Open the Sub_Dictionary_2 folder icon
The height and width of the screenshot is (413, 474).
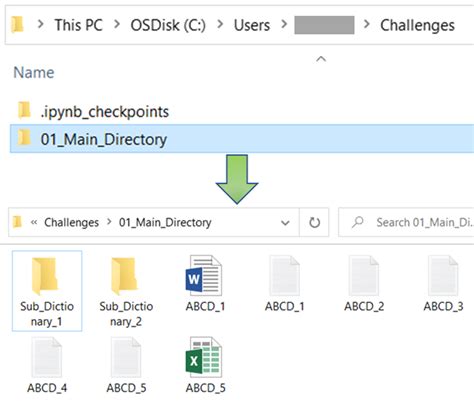coord(124,276)
